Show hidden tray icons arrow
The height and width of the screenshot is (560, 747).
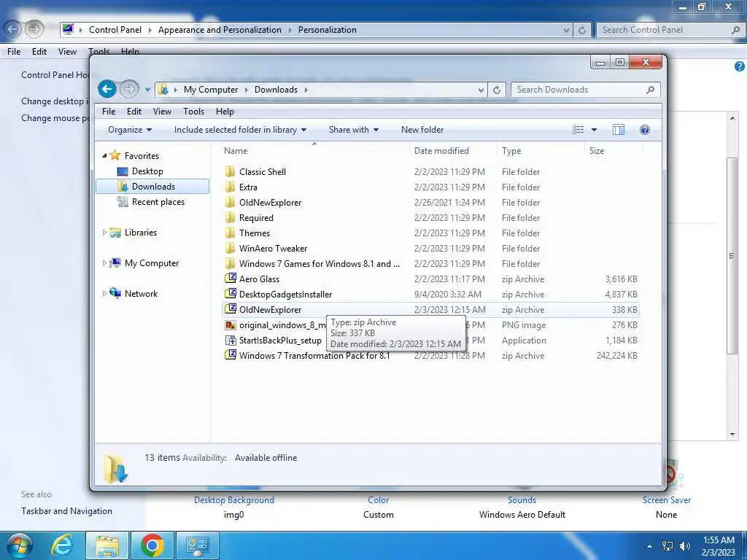coord(649,546)
